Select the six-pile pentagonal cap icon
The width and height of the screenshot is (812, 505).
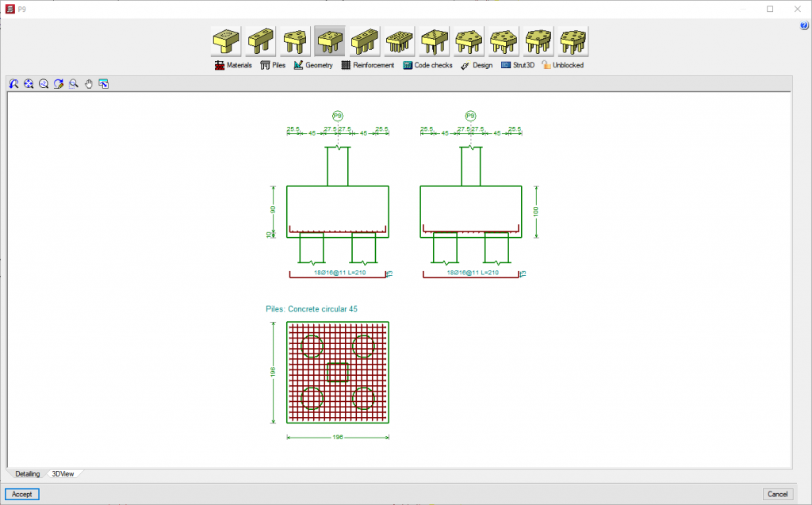click(504, 41)
